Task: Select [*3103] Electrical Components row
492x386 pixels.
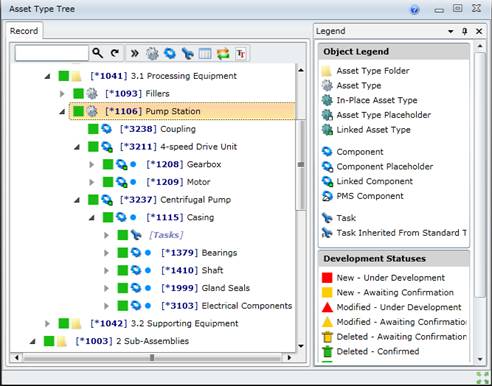Action: click(226, 306)
